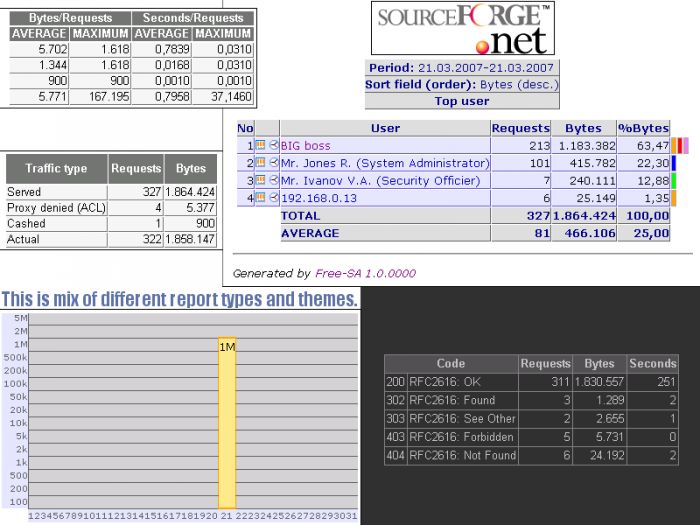Open the time report icon for BIG boss

[x=274, y=145]
